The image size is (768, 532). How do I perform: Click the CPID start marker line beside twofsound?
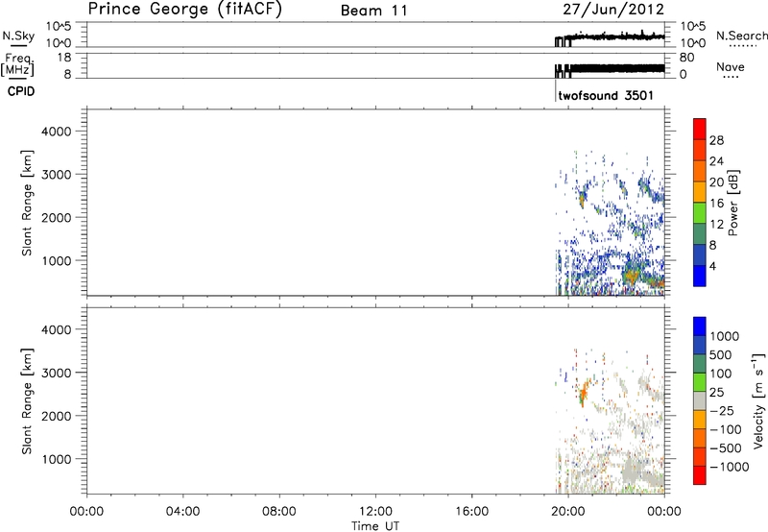point(556,90)
